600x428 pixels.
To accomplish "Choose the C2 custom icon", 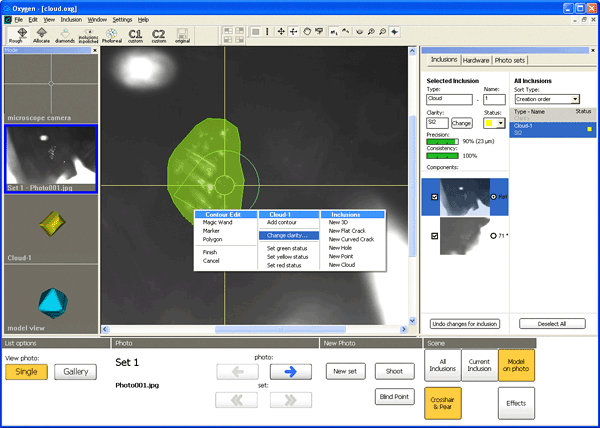I will pyautogui.click(x=160, y=35).
